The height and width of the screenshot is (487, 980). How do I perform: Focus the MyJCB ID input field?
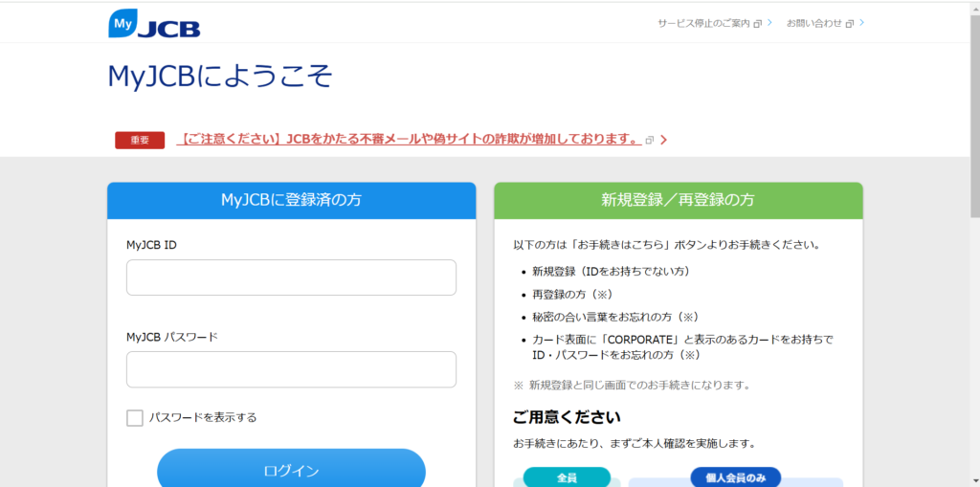[291, 277]
